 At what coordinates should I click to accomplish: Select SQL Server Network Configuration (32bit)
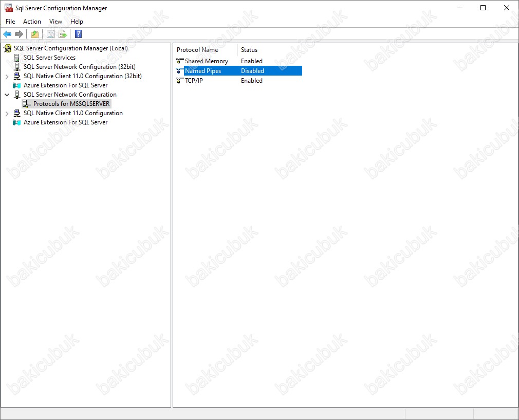tap(80, 67)
